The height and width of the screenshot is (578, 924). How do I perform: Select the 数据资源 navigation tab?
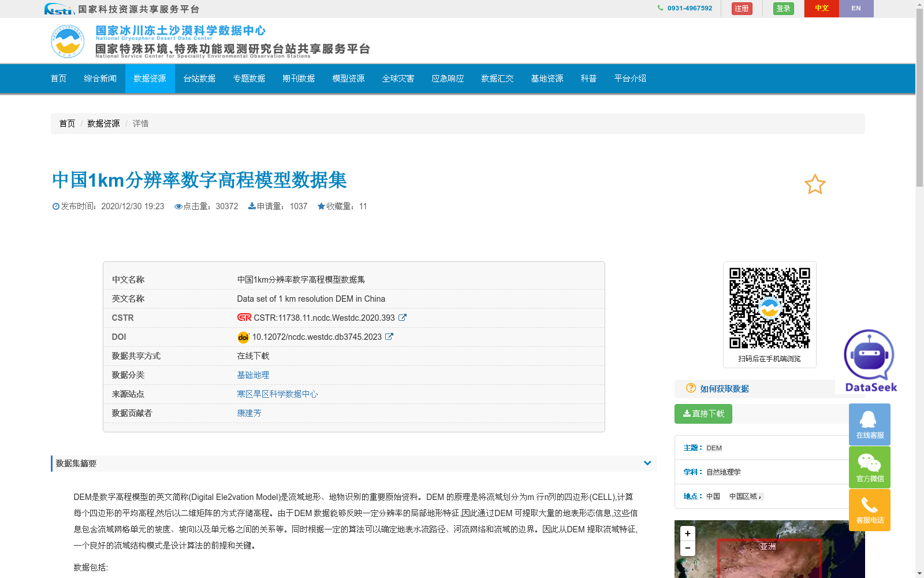(150, 79)
